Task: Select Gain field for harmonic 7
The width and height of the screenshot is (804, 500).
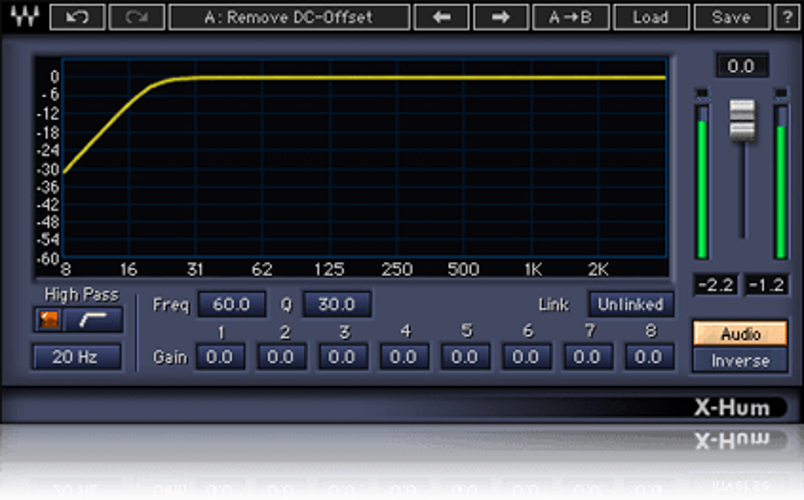Action: coord(587,356)
